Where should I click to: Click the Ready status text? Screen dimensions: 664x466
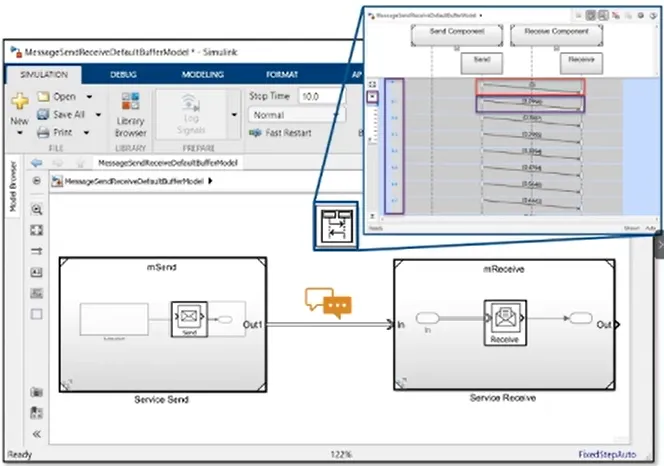19,455
